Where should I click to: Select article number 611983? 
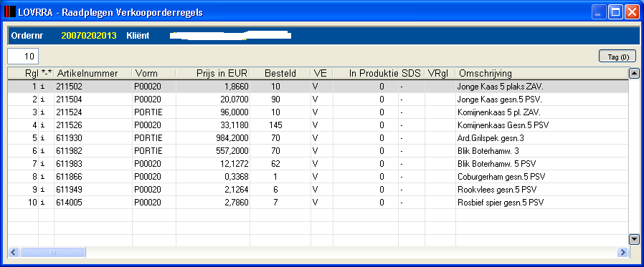70,164
